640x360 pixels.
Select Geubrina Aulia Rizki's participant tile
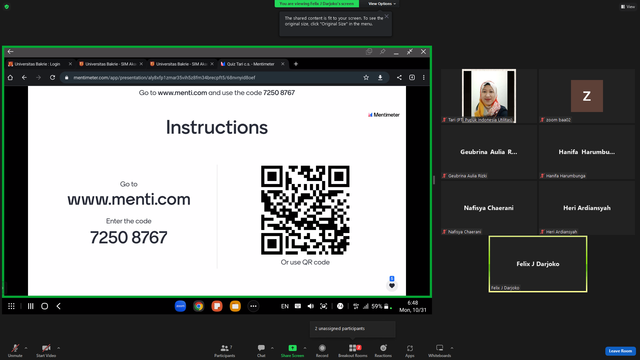(489, 152)
